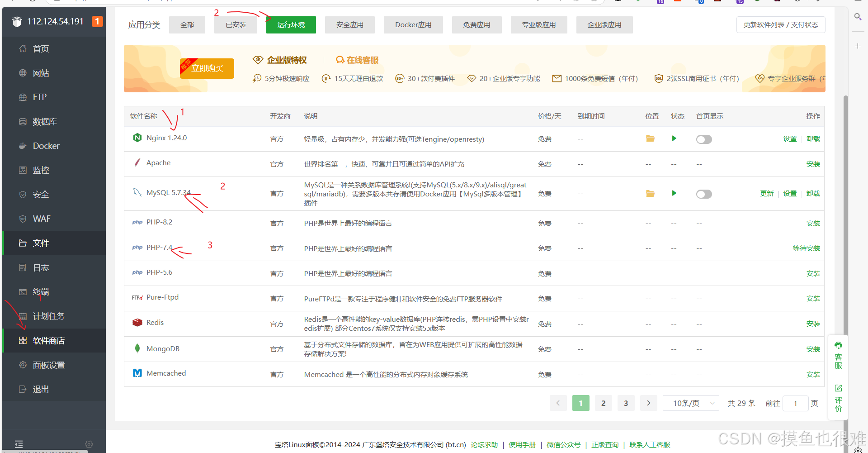Click 安装 for Redis
This screenshot has height=453, width=868.
pyautogui.click(x=813, y=324)
